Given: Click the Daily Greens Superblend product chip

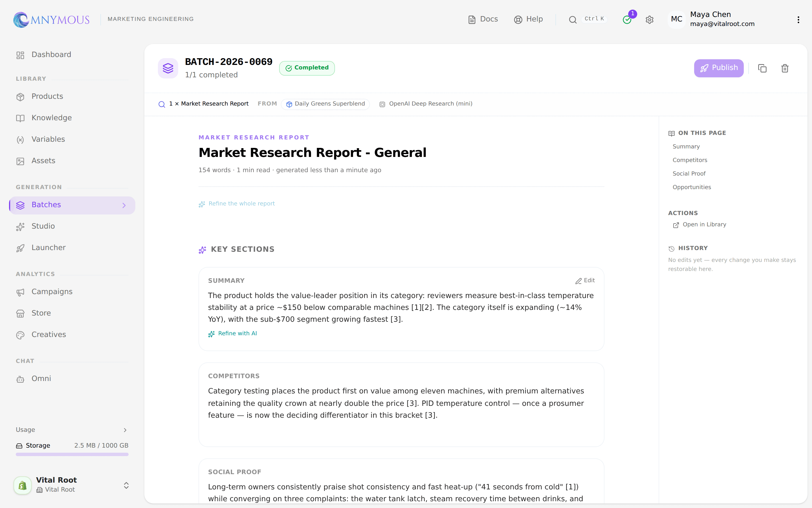Looking at the screenshot, I should 325,104.
